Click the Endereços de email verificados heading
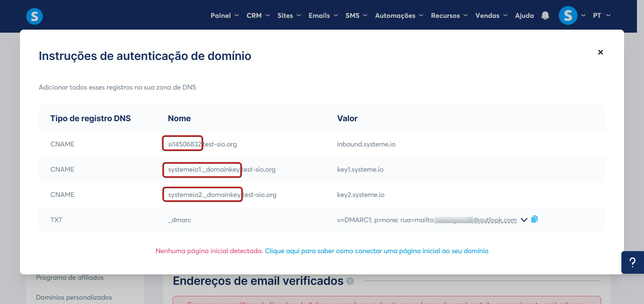644x304 pixels. point(258,281)
